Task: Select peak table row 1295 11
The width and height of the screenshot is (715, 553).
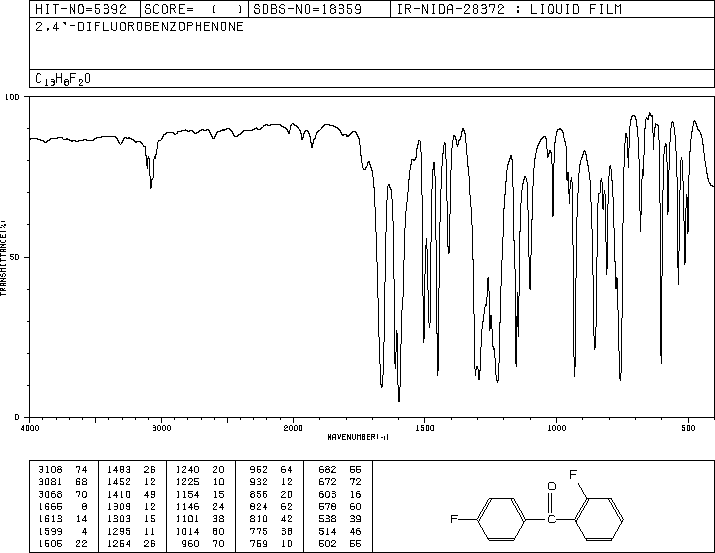Action: (131, 532)
